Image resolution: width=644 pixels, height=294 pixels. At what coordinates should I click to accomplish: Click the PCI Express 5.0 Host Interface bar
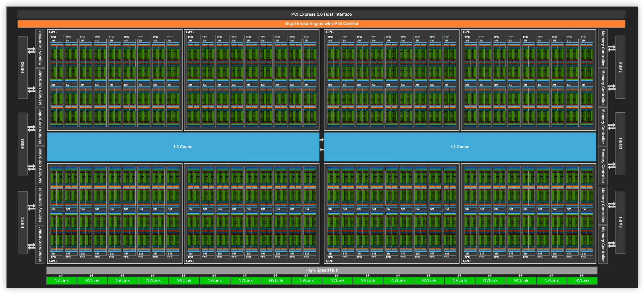tap(321, 14)
